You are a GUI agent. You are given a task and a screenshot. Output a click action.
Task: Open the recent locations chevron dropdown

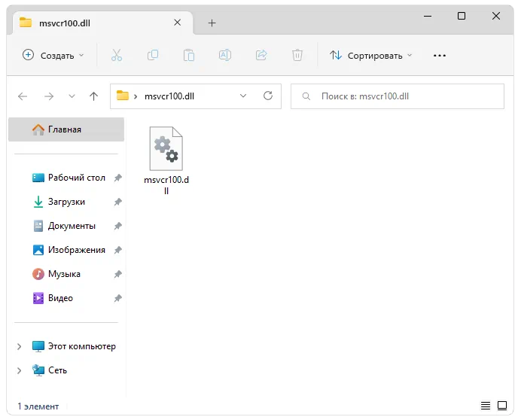[72, 96]
